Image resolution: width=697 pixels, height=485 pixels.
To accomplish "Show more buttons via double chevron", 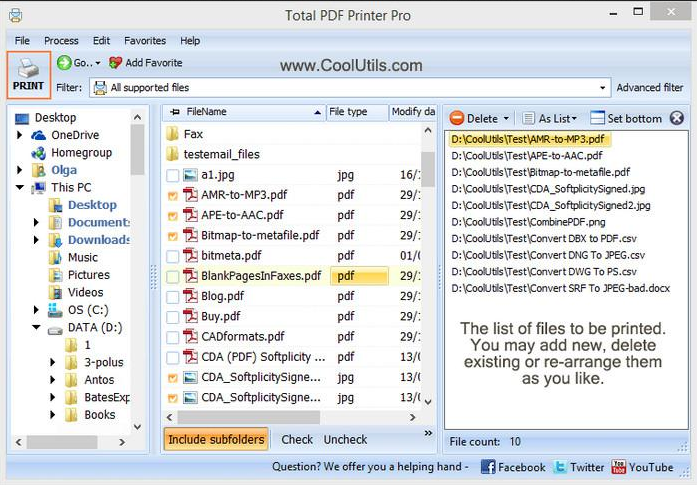I will pyautogui.click(x=428, y=433).
